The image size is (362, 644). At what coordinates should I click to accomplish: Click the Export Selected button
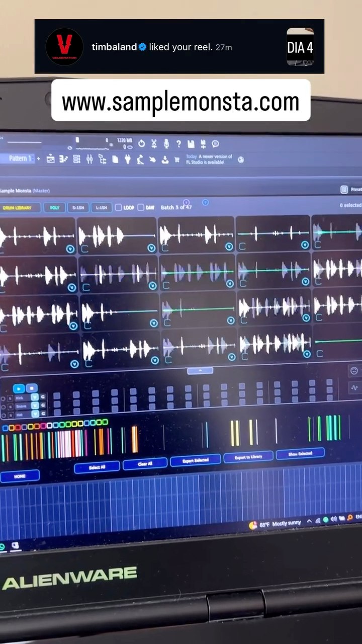(195, 460)
